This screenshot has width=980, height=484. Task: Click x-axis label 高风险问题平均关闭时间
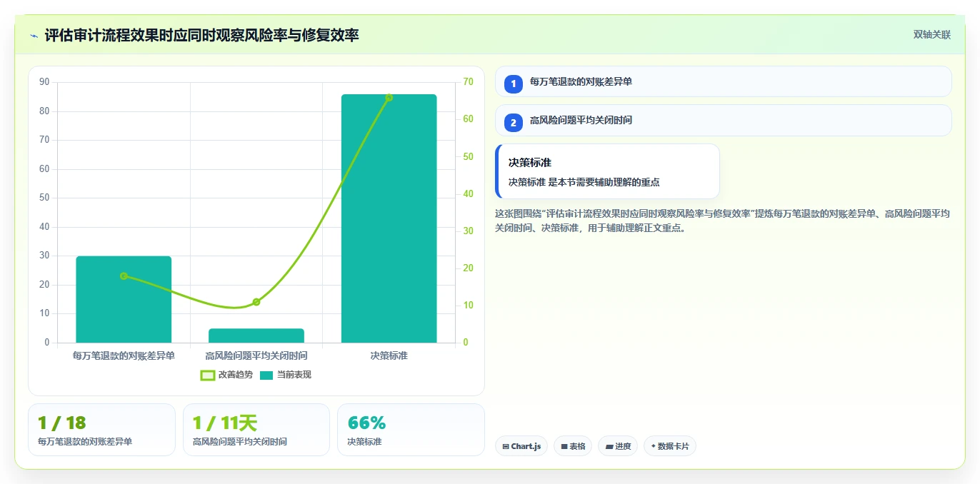(x=256, y=355)
